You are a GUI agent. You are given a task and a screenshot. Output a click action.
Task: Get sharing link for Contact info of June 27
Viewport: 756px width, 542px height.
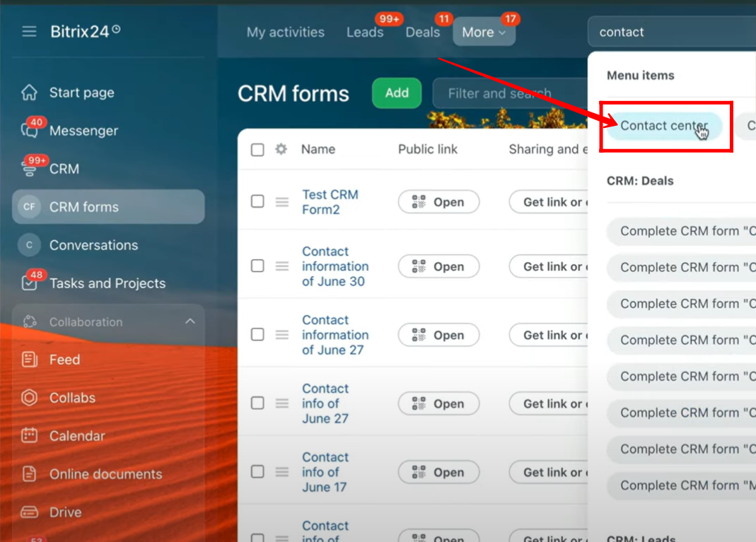[x=549, y=403]
